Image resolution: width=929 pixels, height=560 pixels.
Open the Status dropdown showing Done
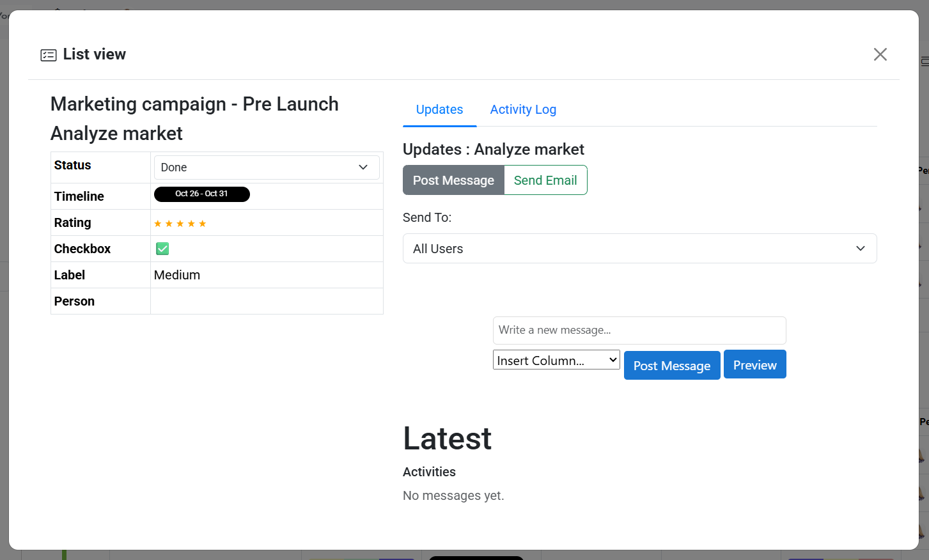[267, 167]
